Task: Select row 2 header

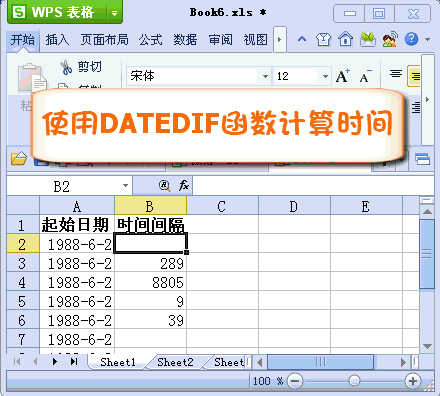Action: pyautogui.click(x=23, y=244)
